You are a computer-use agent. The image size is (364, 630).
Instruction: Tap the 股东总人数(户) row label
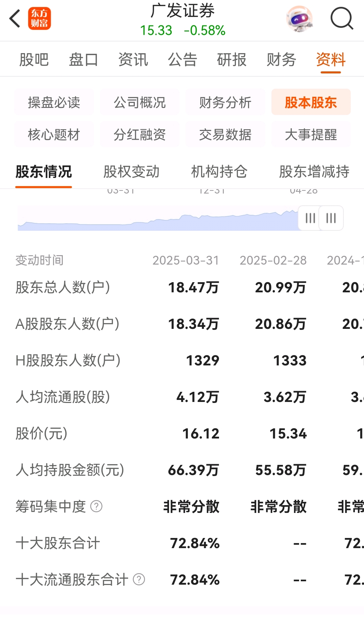(63, 287)
